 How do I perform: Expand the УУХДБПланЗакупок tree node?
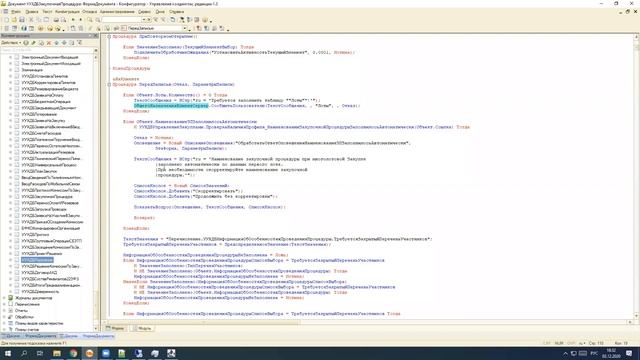tap(11, 171)
